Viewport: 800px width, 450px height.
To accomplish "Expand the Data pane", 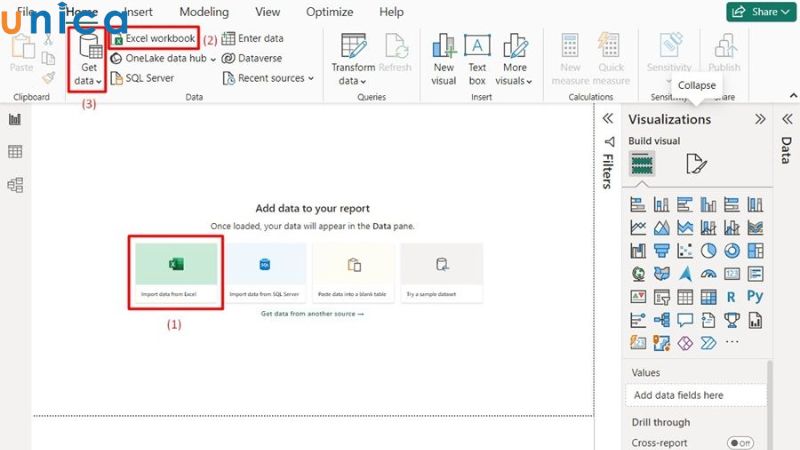I will [787, 119].
